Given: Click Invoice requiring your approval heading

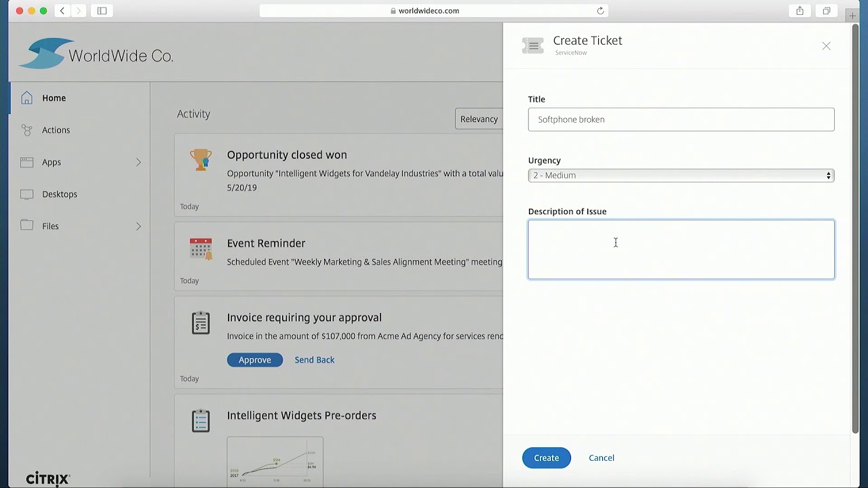Looking at the screenshot, I should [x=304, y=317].
